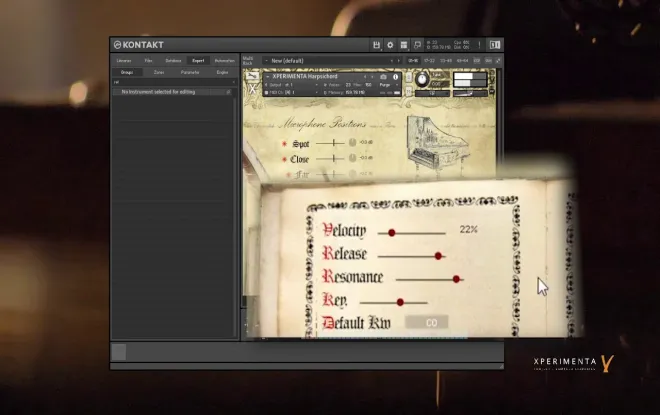This screenshot has height=415, width=660.
Task: Click the Spot microphone level slider
Action: point(330,143)
